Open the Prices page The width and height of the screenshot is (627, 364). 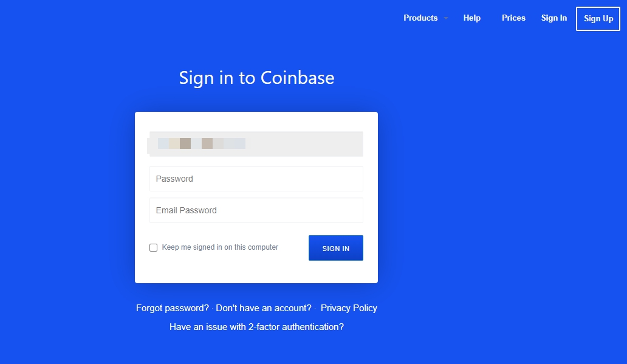pos(513,18)
